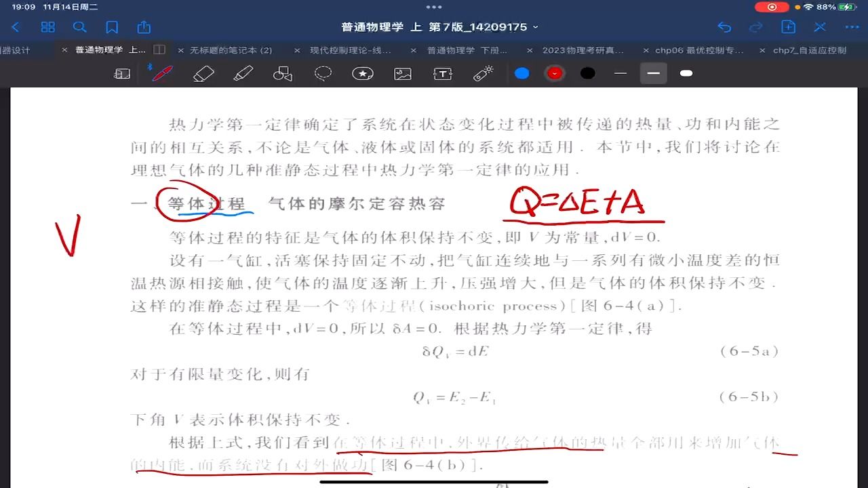Viewport: 868px width, 488px height.
Task: Choose the thickest stroke width
Action: [x=686, y=73]
